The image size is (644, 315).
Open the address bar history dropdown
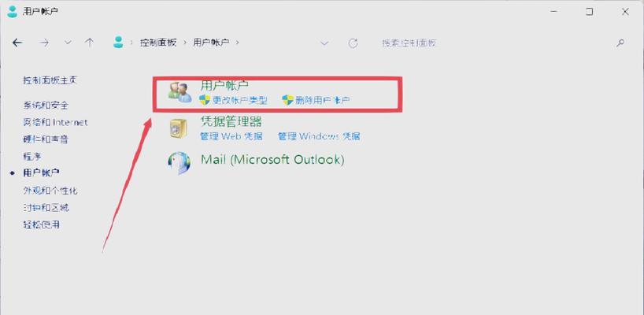pyautogui.click(x=324, y=43)
